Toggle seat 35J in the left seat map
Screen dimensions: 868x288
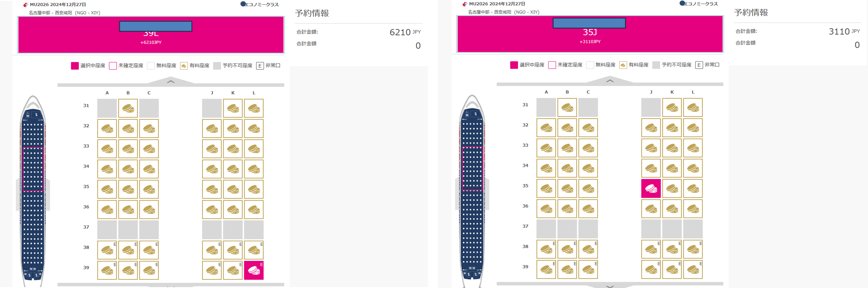212,189
